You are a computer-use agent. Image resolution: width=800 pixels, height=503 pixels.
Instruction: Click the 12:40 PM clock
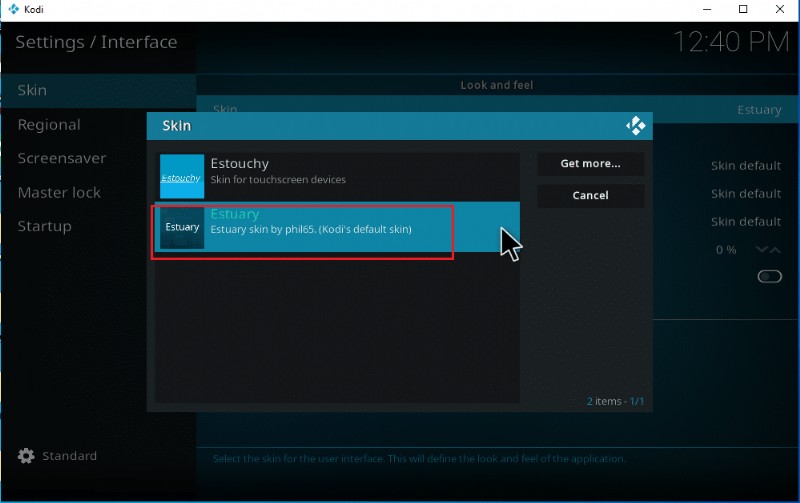(x=731, y=42)
